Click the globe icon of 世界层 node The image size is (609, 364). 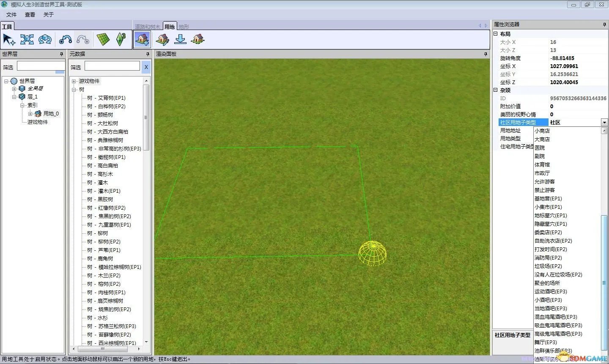click(14, 81)
